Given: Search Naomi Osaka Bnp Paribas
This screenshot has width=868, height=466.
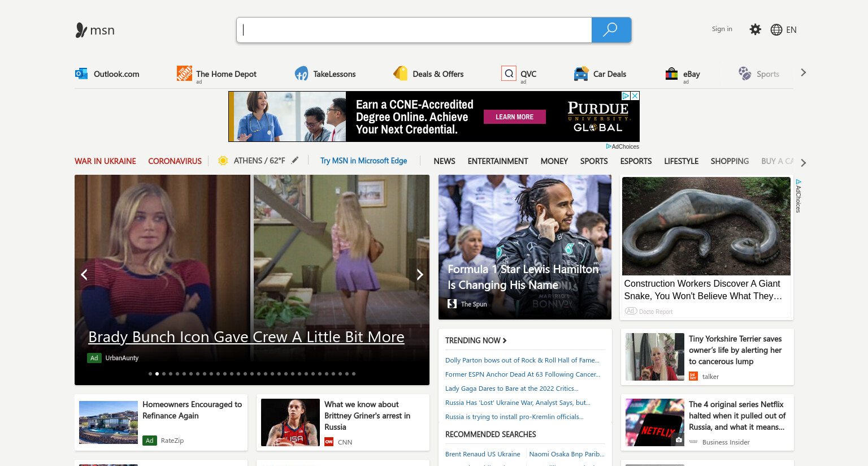Looking at the screenshot, I should coord(567,454).
